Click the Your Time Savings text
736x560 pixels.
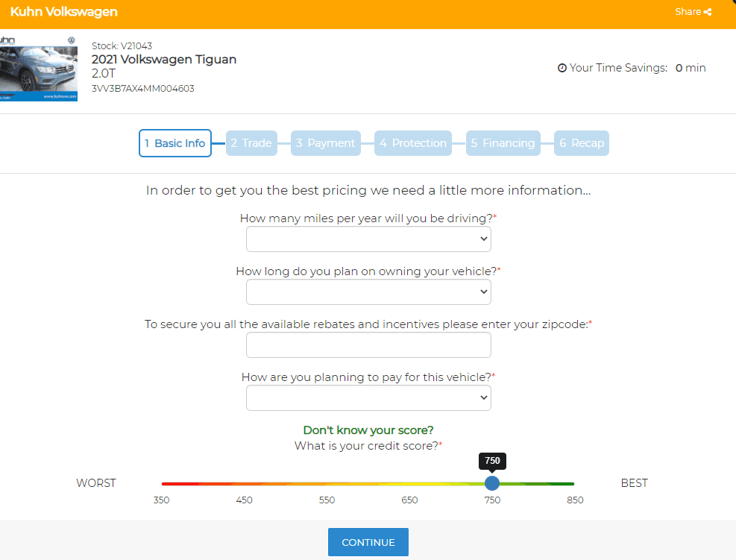pyautogui.click(x=618, y=68)
